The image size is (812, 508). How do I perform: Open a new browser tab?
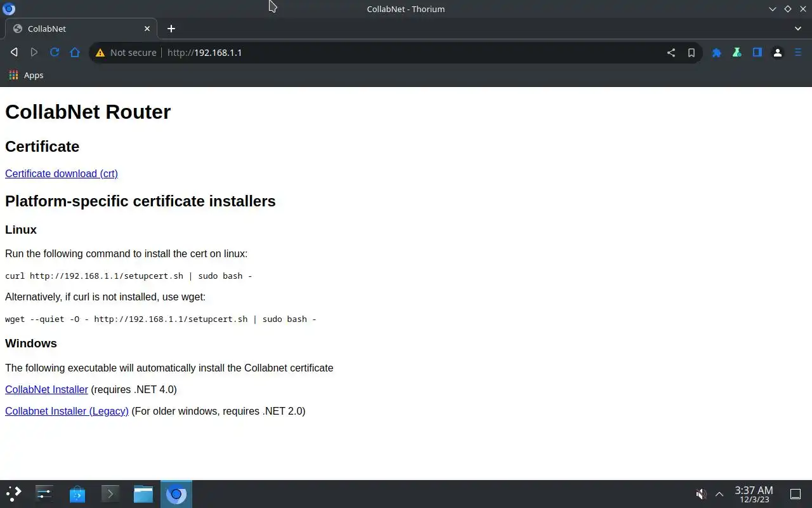171,29
